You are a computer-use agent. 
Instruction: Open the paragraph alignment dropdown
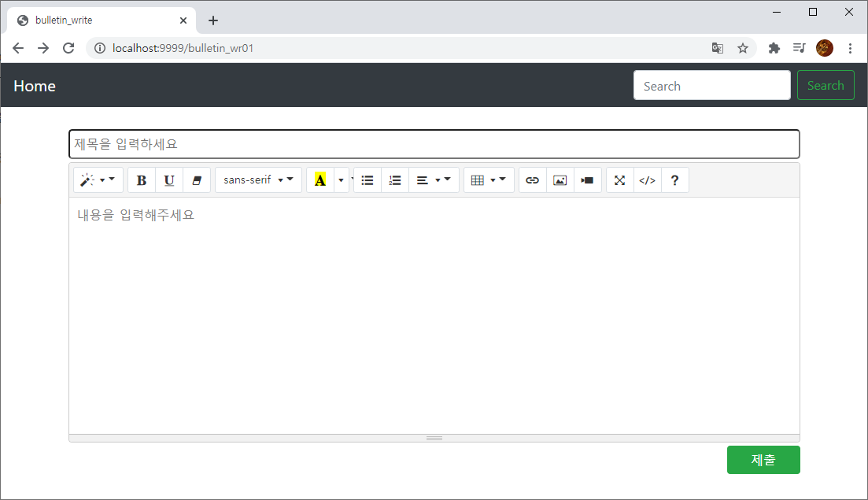[434, 180]
